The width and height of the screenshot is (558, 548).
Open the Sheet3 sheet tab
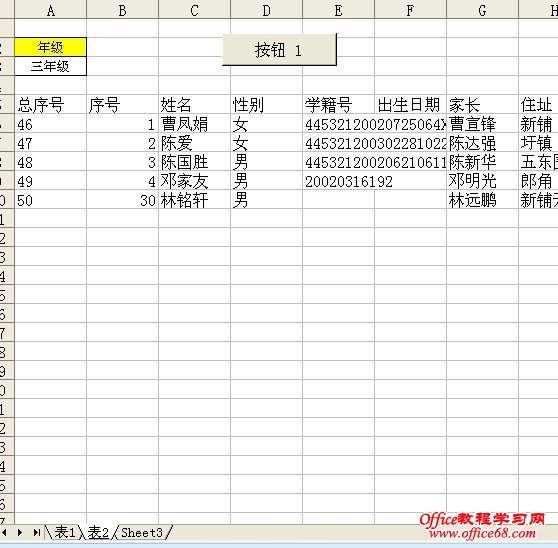point(142,533)
